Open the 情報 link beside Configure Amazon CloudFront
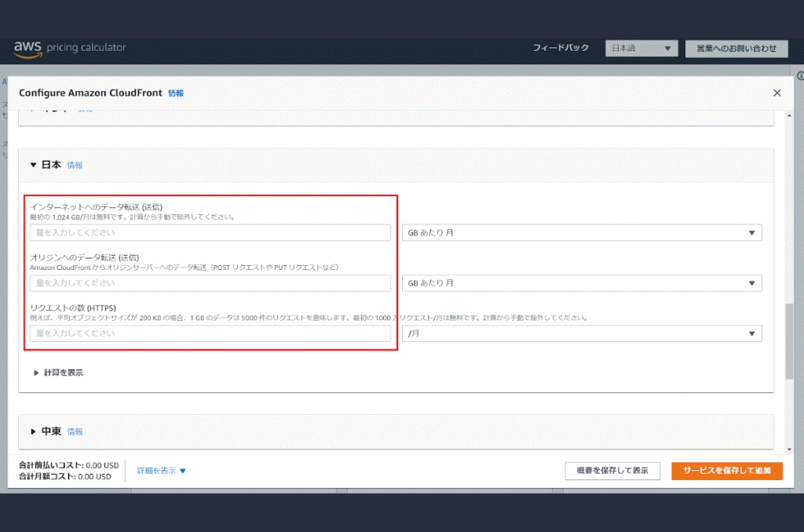This screenshot has width=804, height=532. tap(176, 93)
